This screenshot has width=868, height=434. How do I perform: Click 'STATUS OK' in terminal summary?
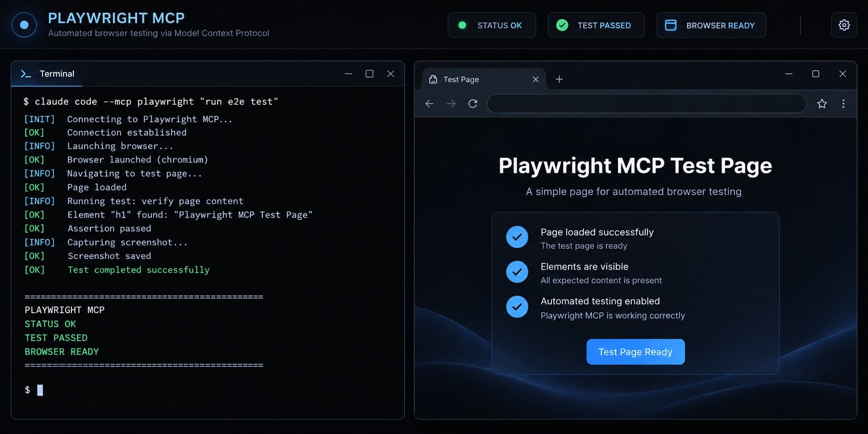tap(50, 324)
